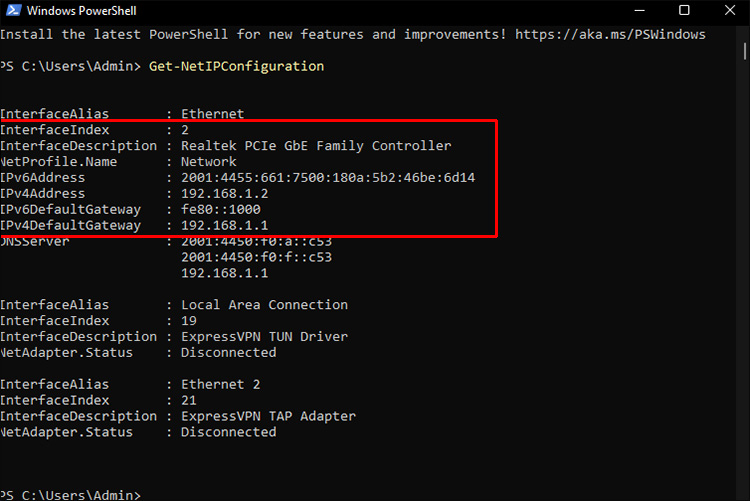The image size is (750, 501).
Task: Click Realtek PCIe GbE Family Controller text
Action: [x=315, y=145]
